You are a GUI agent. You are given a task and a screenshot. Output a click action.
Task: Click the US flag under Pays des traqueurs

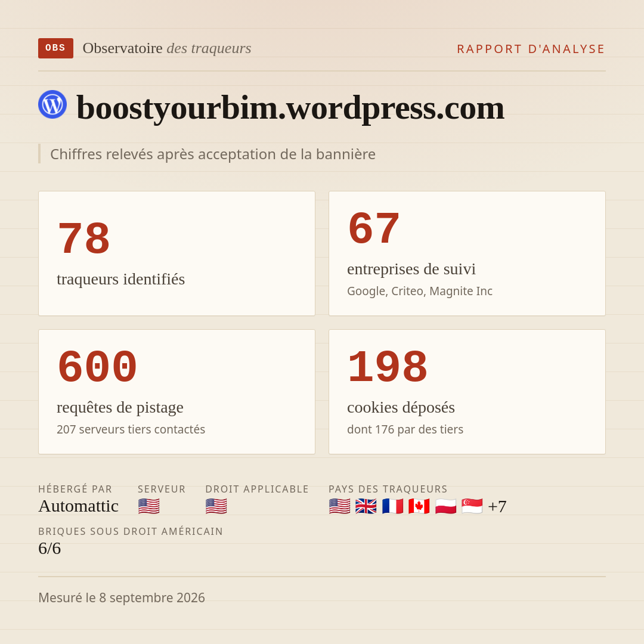click(340, 506)
